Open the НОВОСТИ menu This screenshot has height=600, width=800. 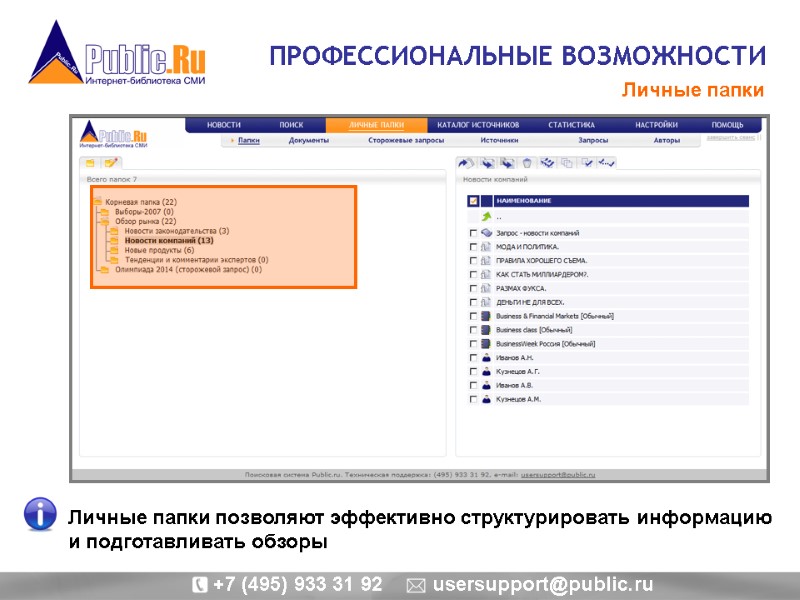coord(223,124)
